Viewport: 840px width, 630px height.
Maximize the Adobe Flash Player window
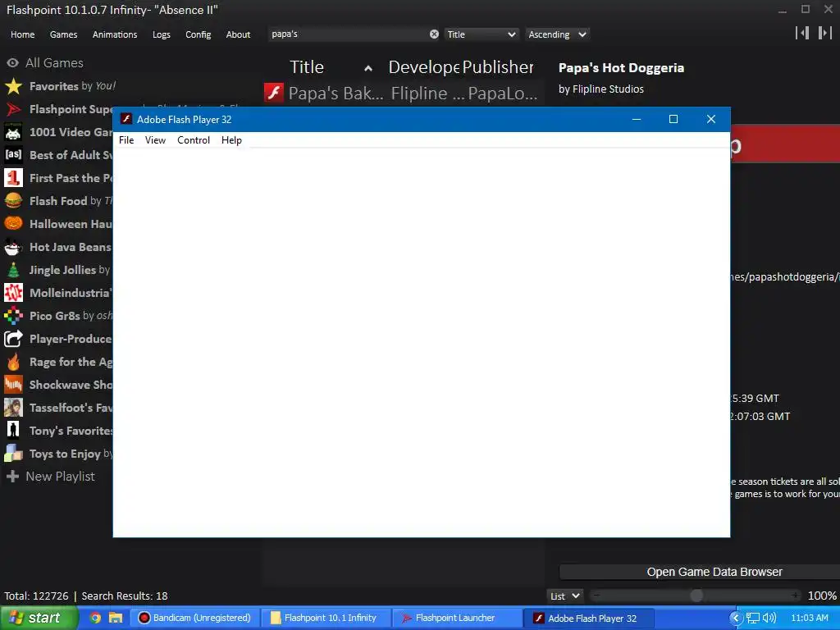pos(673,119)
